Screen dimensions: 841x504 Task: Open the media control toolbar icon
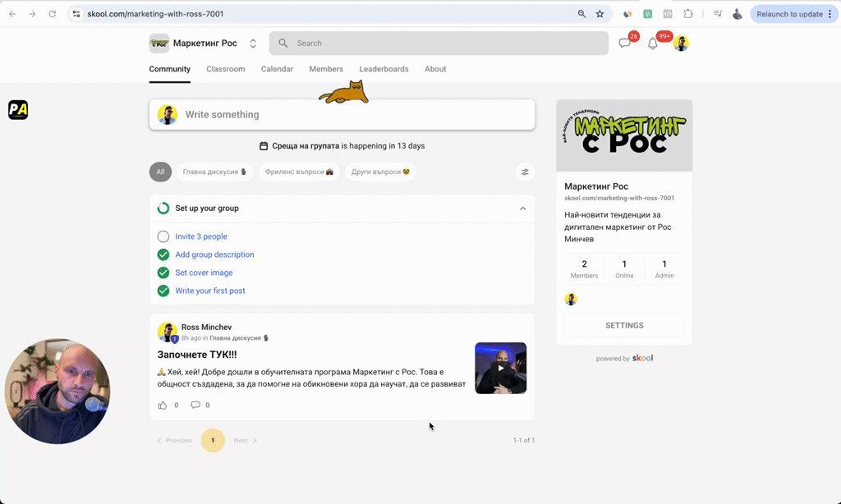pyautogui.click(x=718, y=14)
